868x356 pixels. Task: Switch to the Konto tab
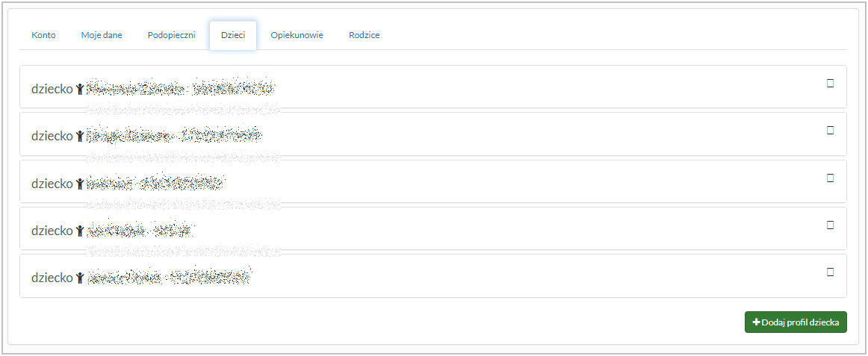click(x=43, y=35)
